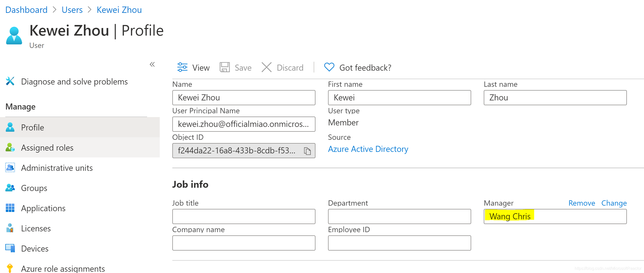This screenshot has height=273, width=644.
Task: Click Change manager link
Action: tap(614, 203)
